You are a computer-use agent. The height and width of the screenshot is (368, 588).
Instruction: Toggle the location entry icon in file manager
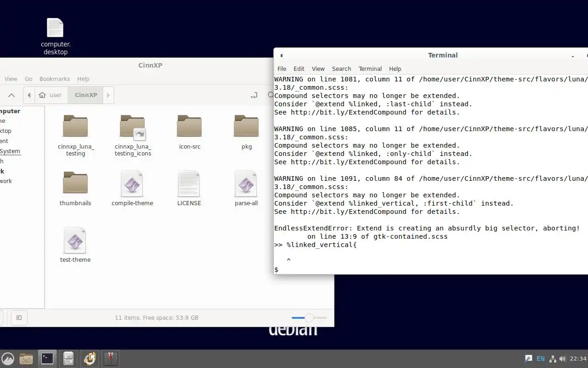254,95
